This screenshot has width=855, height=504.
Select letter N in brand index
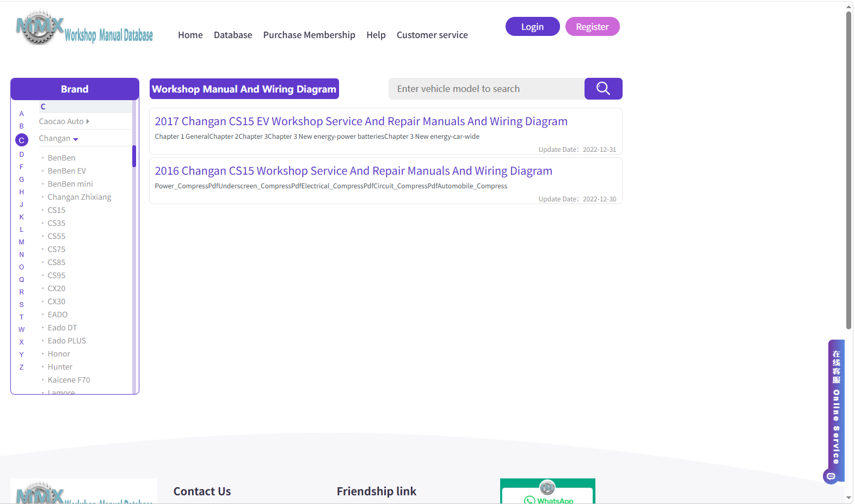[22, 255]
